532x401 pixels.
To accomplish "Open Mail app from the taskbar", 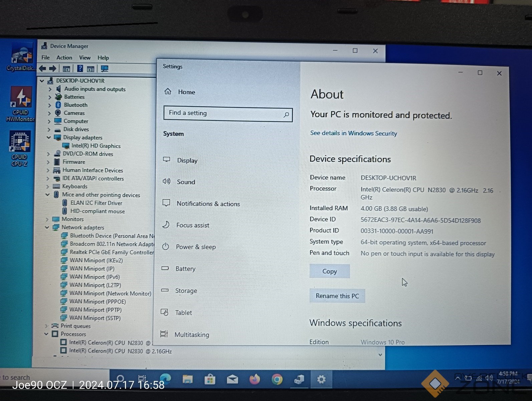I will tap(232, 379).
